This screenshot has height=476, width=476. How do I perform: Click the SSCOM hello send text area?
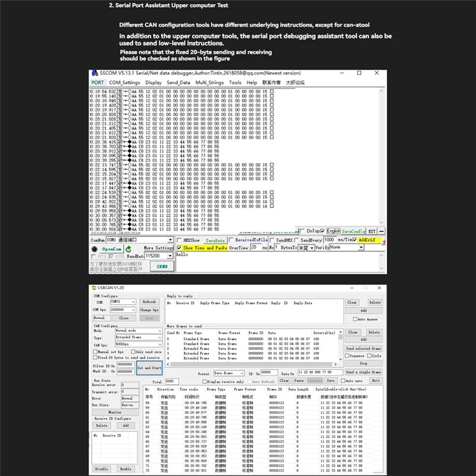point(277,262)
